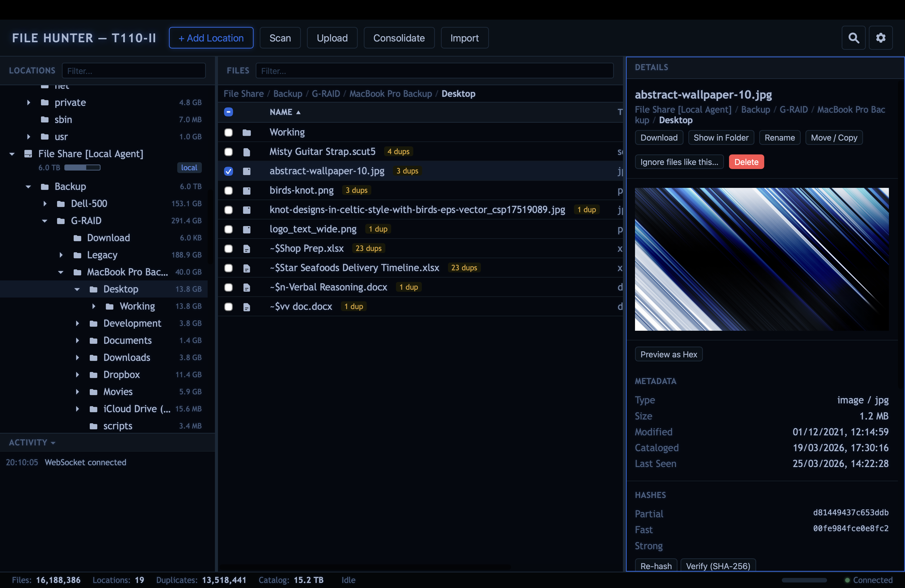
Task: Click the server icon beside File Share [Local Agent]
Action: [28, 154]
